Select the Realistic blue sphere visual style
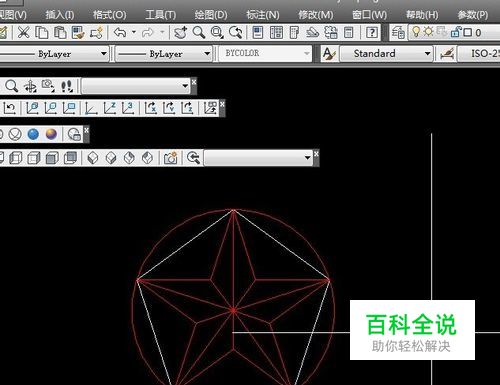 33,134
